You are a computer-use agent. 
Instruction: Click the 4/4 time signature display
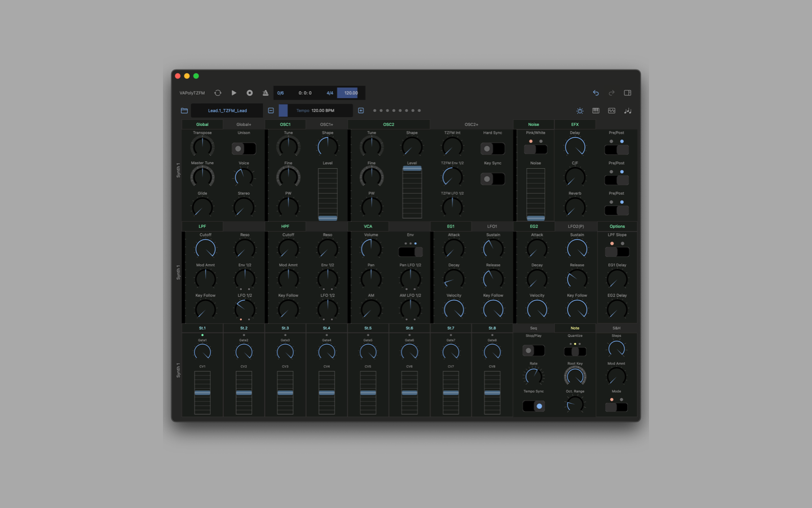click(x=330, y=93)
